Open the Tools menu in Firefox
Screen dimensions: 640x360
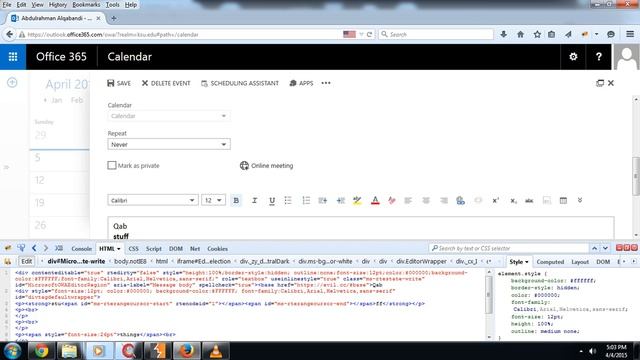[112, 4]
